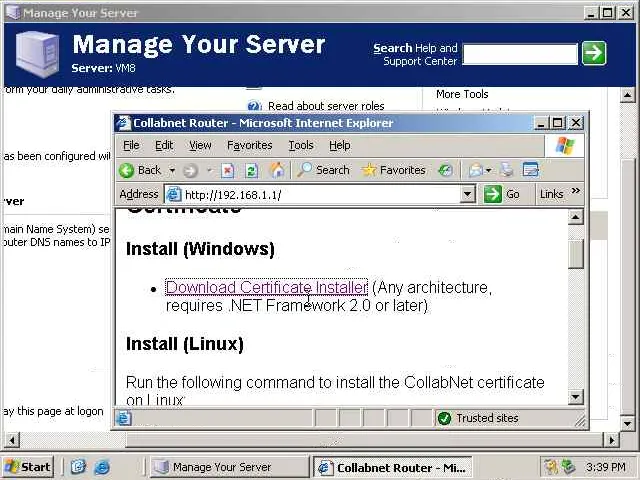Open the Back history dropdown arrow
This screenshot has height=480, width=640.
[172, 170]
